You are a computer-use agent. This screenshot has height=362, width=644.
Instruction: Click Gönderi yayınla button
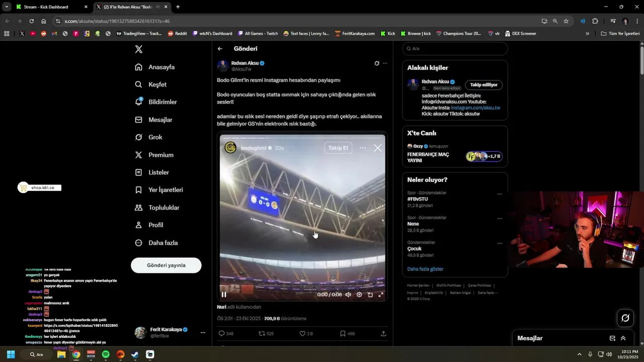pyautogui.click(x=166, y=265)
